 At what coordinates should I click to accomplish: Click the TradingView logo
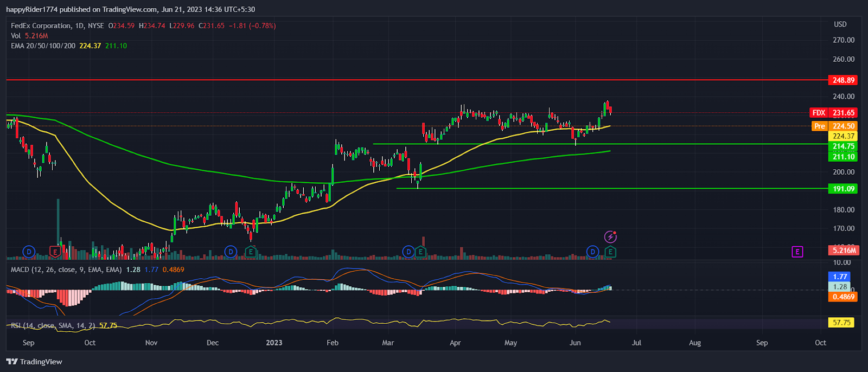[x=34, y=362]
